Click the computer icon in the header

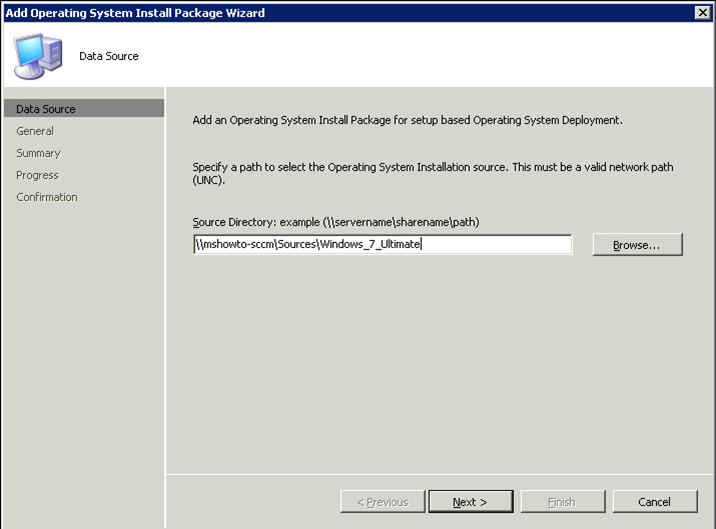(37, 56)
